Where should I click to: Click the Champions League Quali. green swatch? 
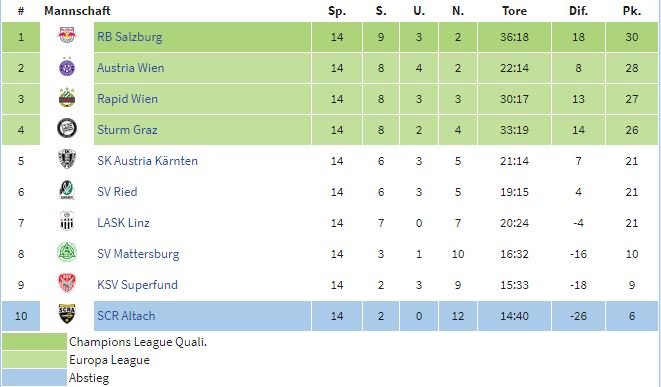[x=34, y=341]
